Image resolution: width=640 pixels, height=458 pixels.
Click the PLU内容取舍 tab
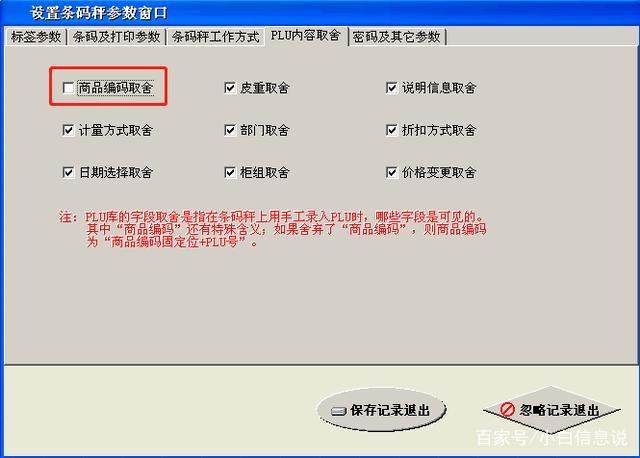(306, 36)
